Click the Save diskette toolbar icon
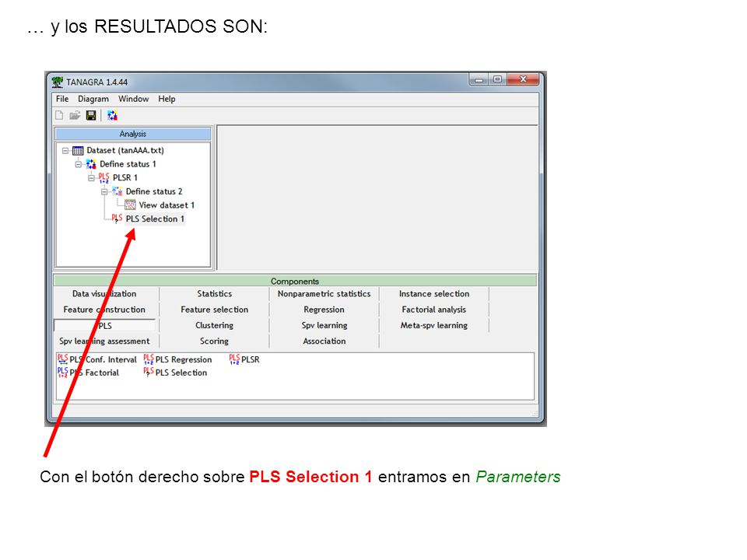Image resolution: width=747 pixels, height=560 pixels. point(91,115)
